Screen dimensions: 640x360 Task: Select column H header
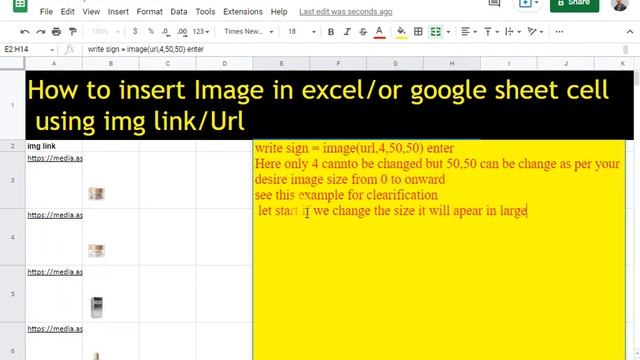point(452,64)
